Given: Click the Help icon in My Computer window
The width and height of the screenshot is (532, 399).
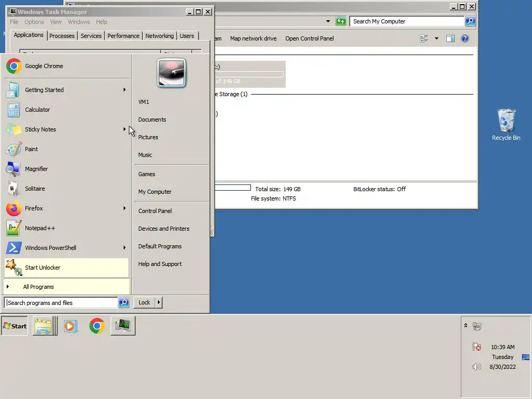Looking at the screenshot, I should click(x=465, y=38).
